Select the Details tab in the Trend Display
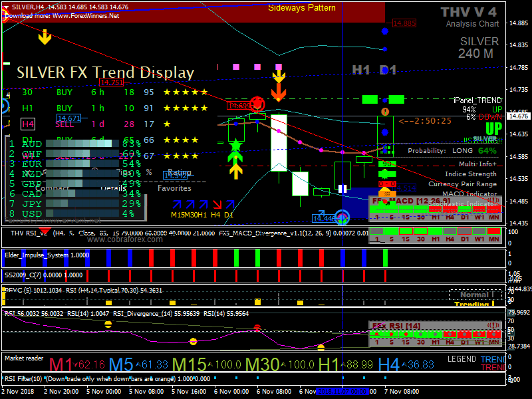532x399 pixels. [x=113, y=188]
